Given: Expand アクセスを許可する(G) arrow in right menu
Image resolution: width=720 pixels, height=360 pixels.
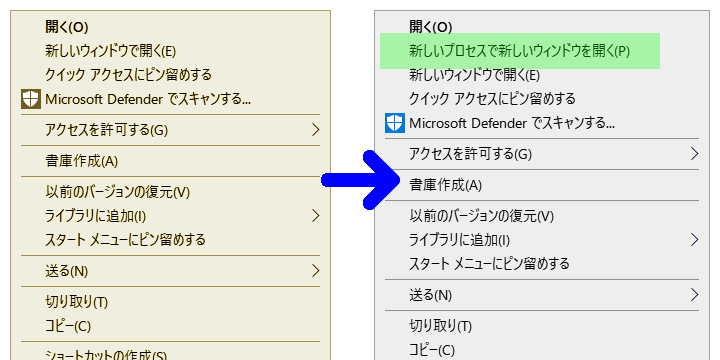Looking at the screenshot, I should click(694, 154).
